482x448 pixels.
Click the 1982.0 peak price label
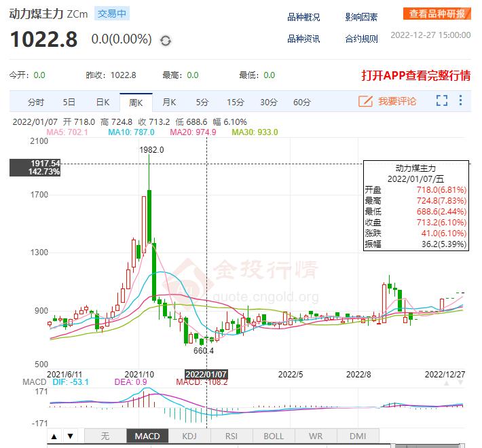(x=151, y=150)
